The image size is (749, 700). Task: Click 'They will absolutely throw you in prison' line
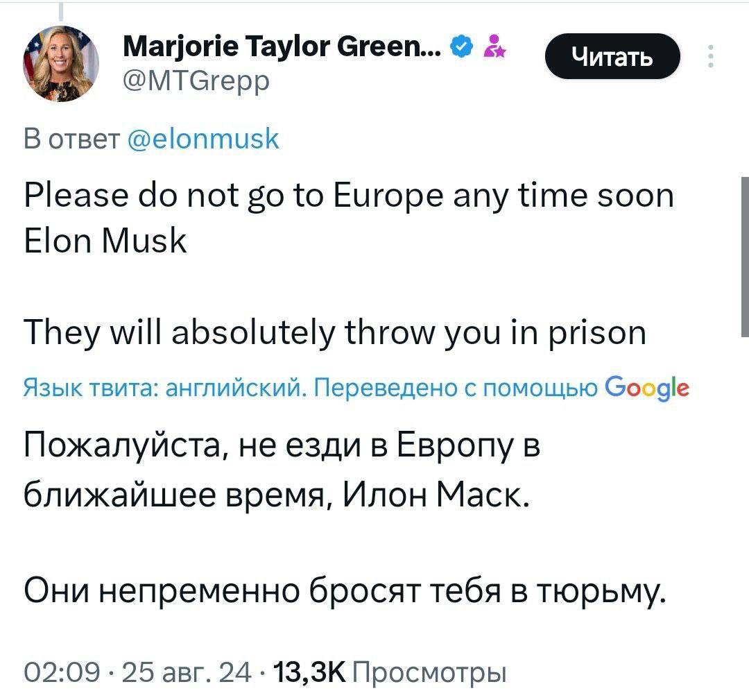coord(335,333)
